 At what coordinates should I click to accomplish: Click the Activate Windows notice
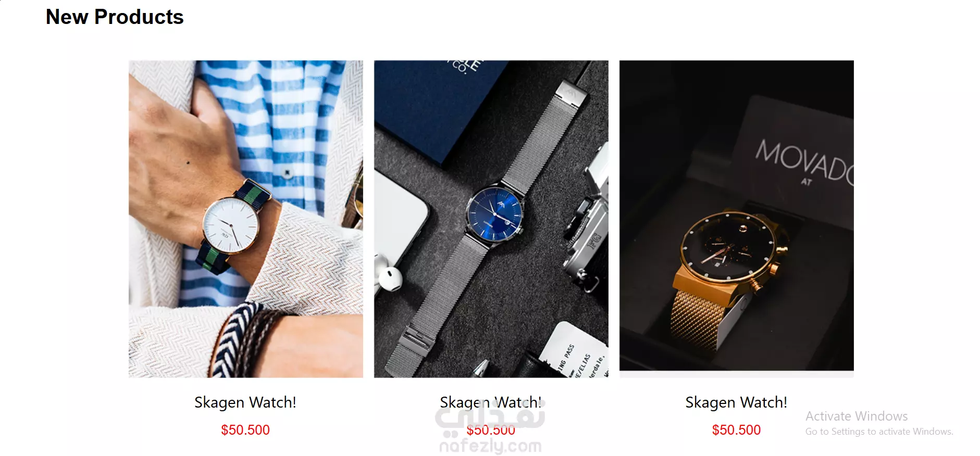tap(857, 416)
